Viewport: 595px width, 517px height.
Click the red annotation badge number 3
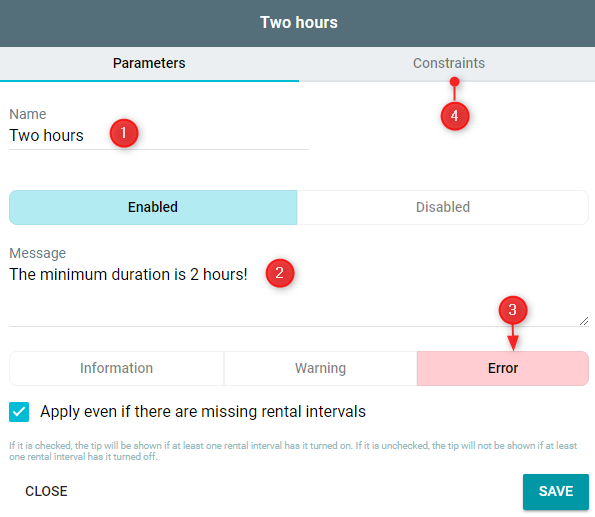click(x=513, y=310)
